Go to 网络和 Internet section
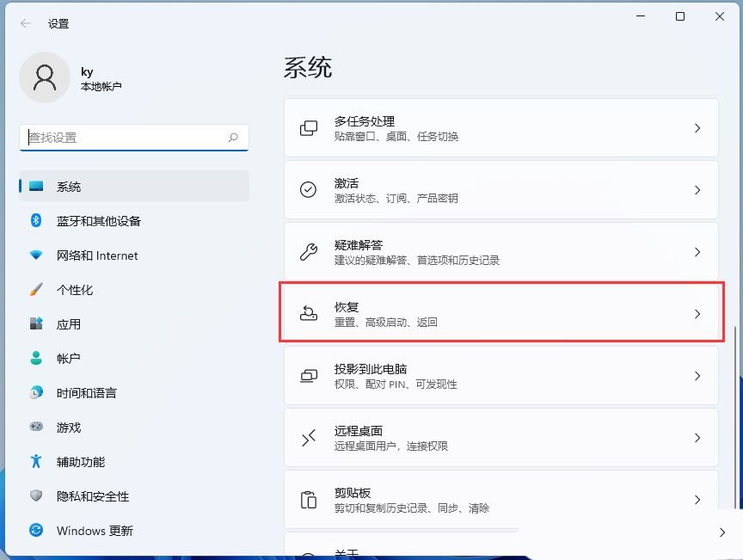 (134, 255)
